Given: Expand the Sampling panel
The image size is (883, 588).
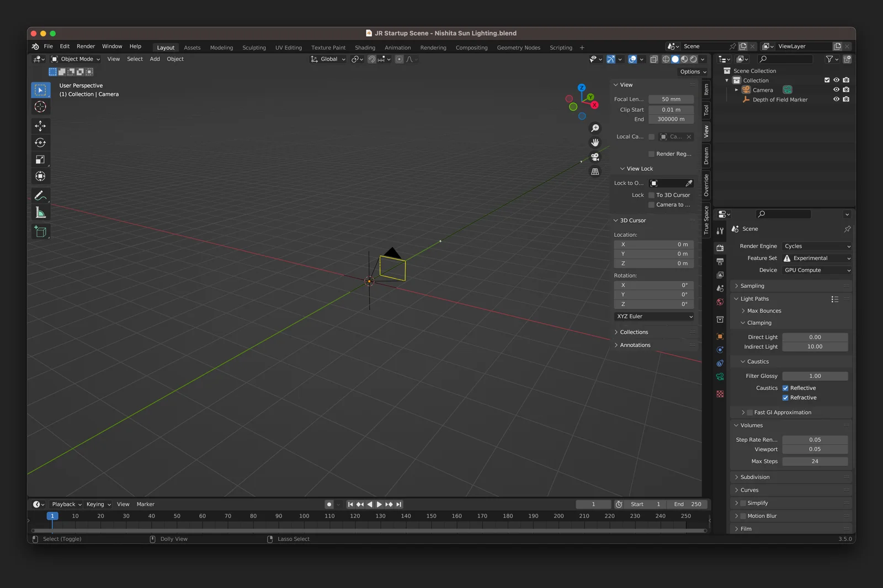Looking at the screenshot, I should coord(752,286).
